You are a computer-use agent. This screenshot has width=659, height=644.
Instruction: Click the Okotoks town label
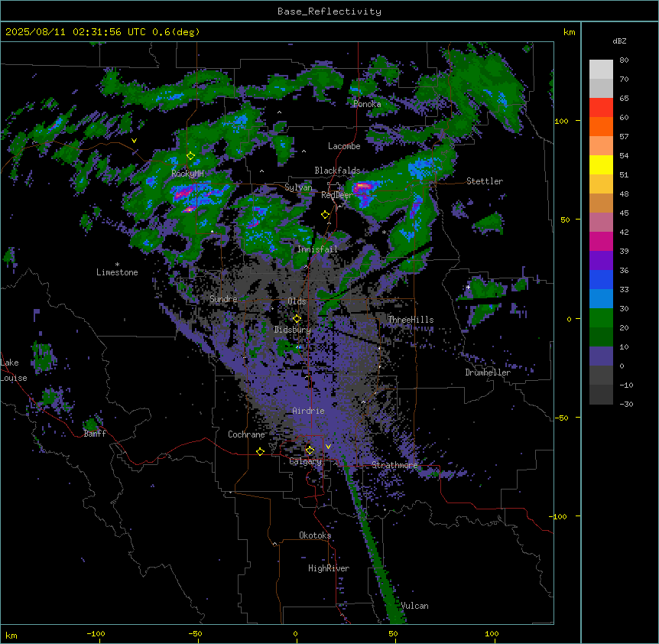coord(315,535)
